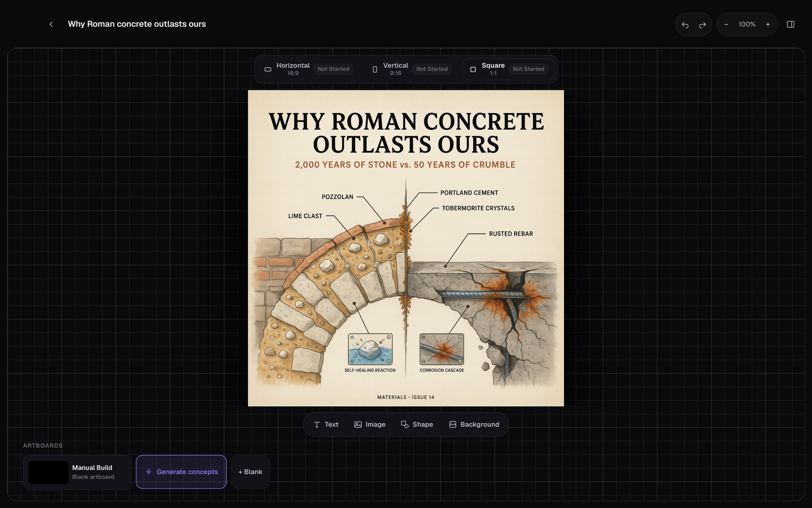Click the project title text
Screen dimensions: 812x508
[137, 24]
